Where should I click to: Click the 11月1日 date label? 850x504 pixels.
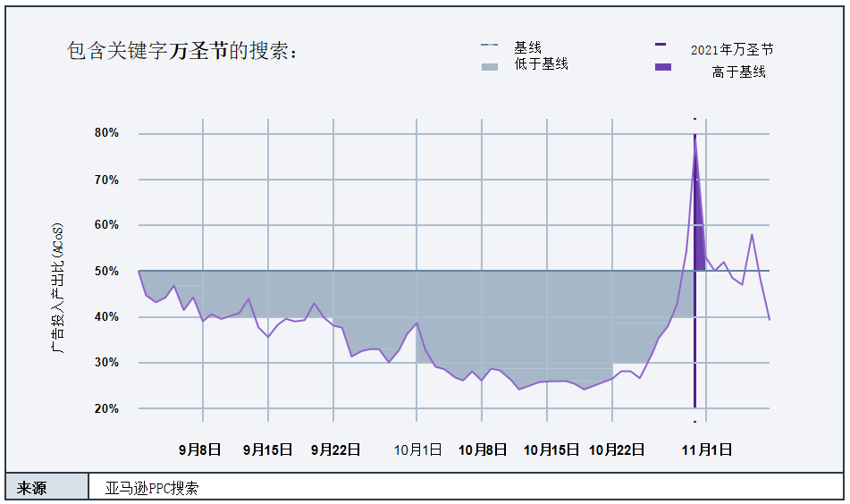pyautogui.click(x=707, y=449)
